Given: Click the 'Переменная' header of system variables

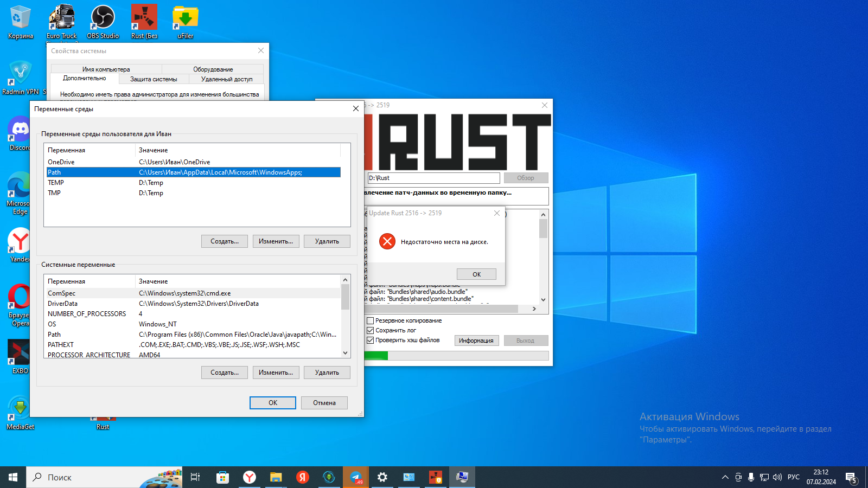Looking at the screenshot, I should tap(90, 281).
